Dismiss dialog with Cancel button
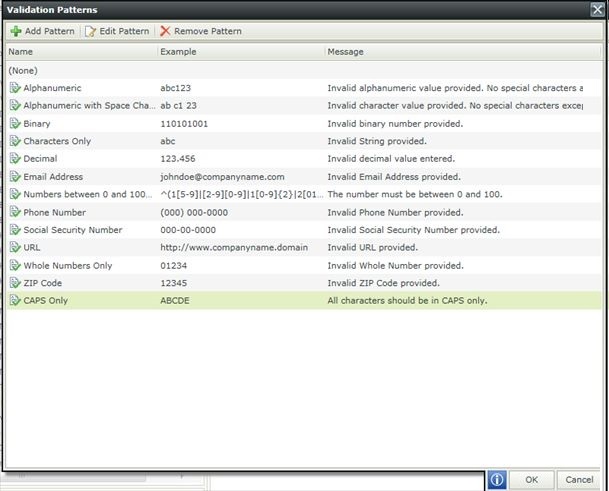Screen dimensions: 609x491 point(579,480)
